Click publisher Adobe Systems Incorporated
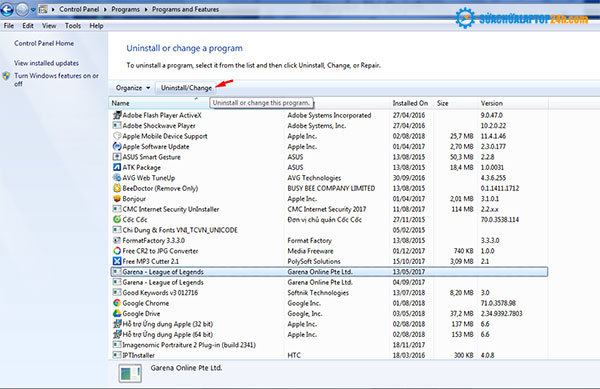The width and height of the screenshot is (600, 389). (329, 115)
